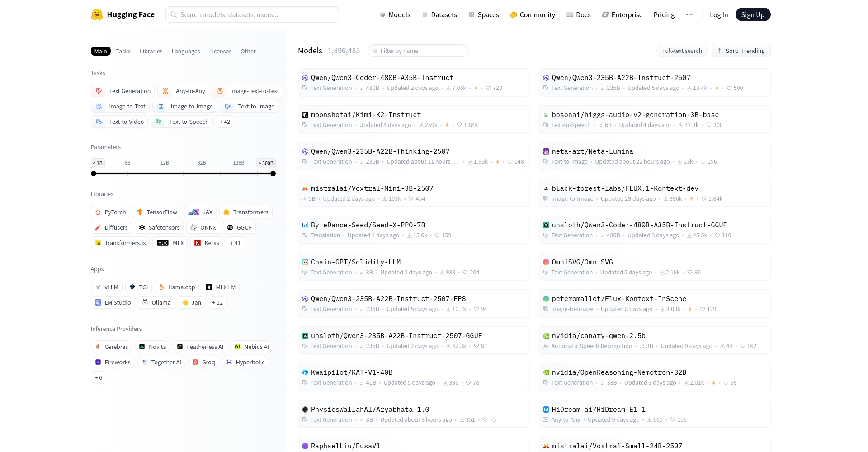Click the right parameter slider handle
The height and width of the screenshot is (452, 868).
point(273,174)
